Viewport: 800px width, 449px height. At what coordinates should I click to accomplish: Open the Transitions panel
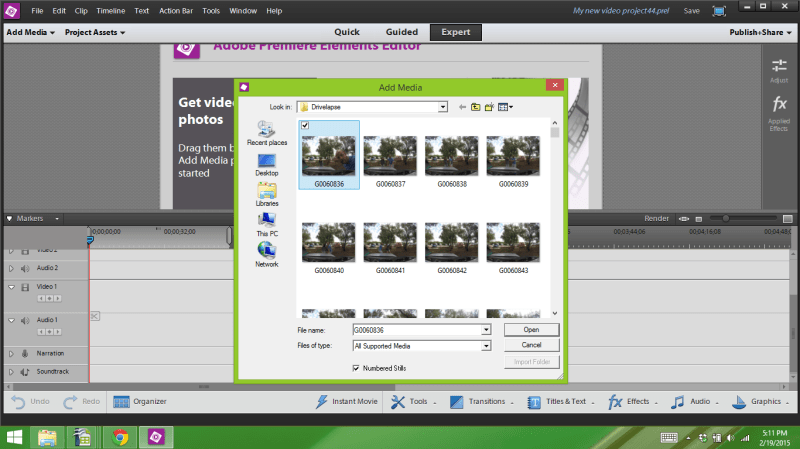coord(482,402)
